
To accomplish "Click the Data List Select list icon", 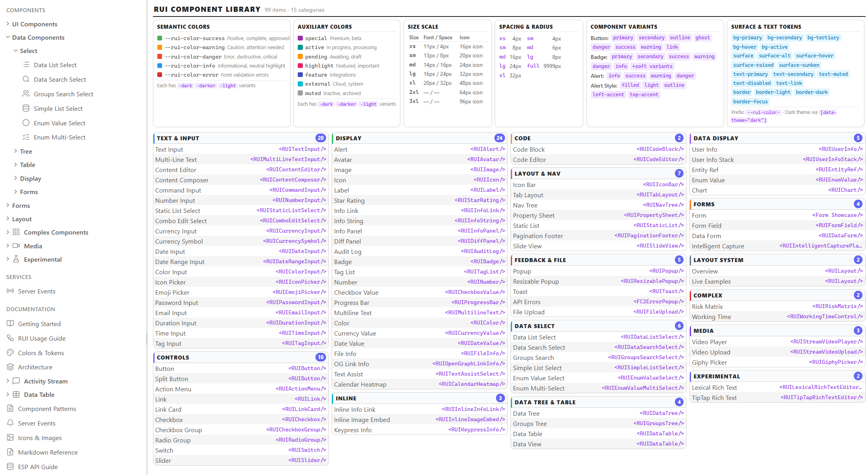I will (x=26, y=65).
